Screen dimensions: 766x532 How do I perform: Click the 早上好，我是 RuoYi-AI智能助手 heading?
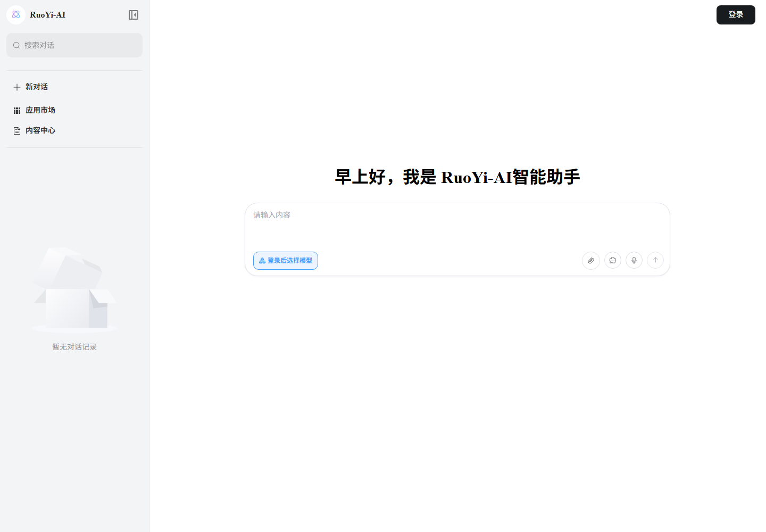[x=457, y=177]
